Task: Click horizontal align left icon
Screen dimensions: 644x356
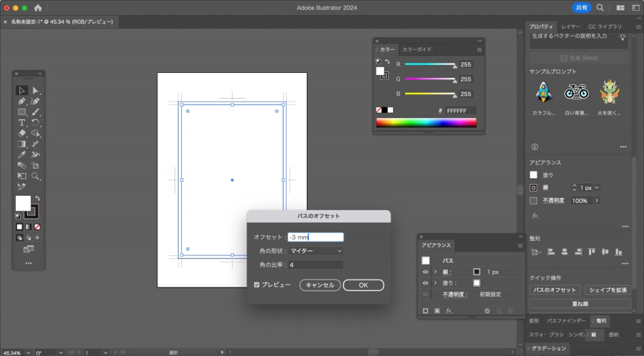Action: tap(551, 252)
